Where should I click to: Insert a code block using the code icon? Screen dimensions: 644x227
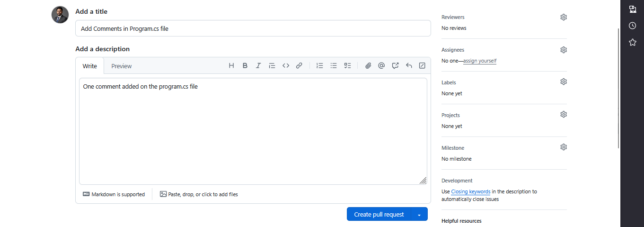pos(286,66)
